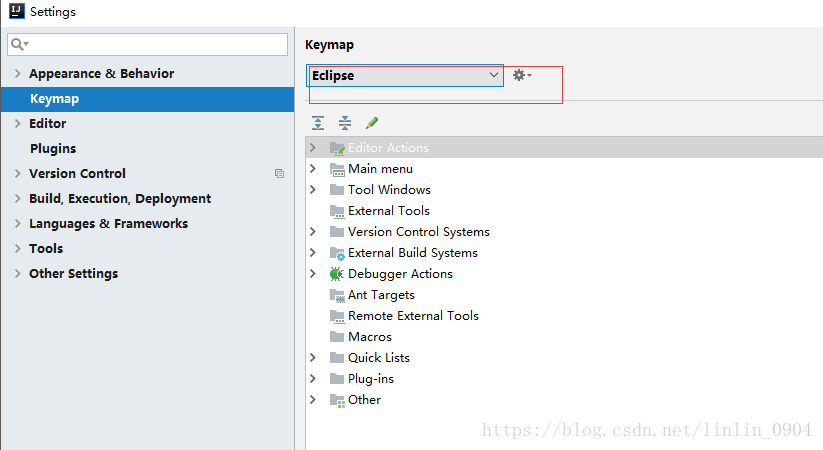Click the Expand All toolbar icon

pos(318,123)
